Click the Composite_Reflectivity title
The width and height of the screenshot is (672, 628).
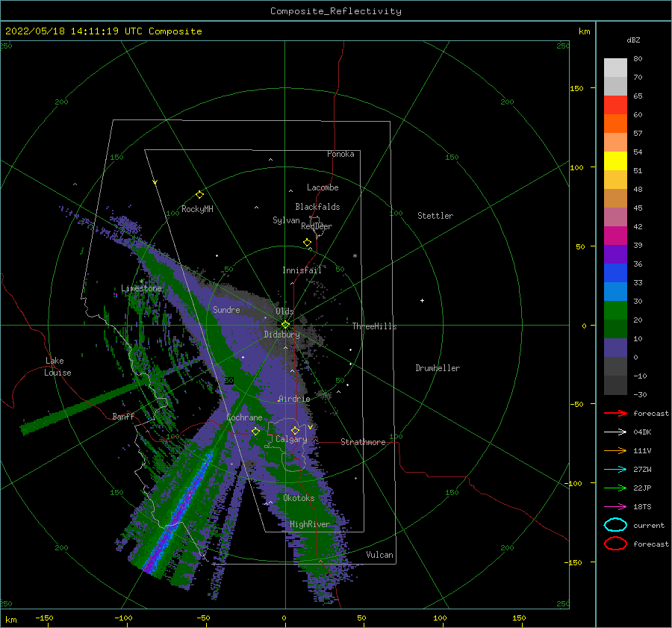coord(335,11)
